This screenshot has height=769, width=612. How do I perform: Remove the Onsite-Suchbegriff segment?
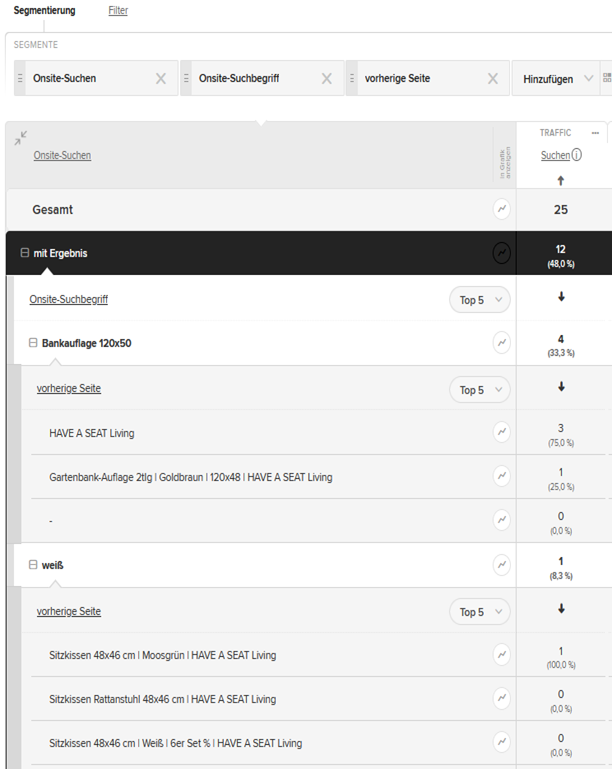pyautogui.click(x=327, y=78)
